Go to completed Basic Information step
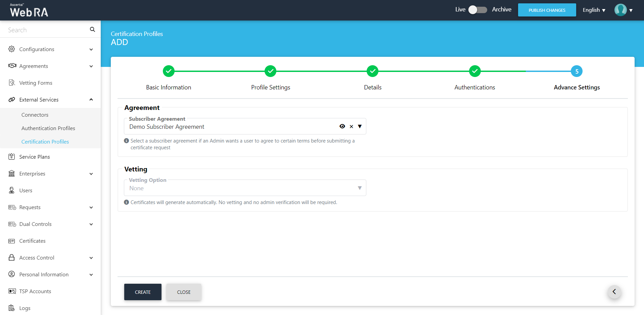 point(169,71)
